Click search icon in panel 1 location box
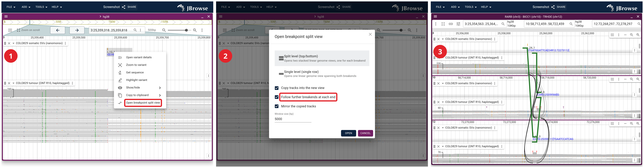The height and width of the screenshot is (168, 644). point(135,30)
